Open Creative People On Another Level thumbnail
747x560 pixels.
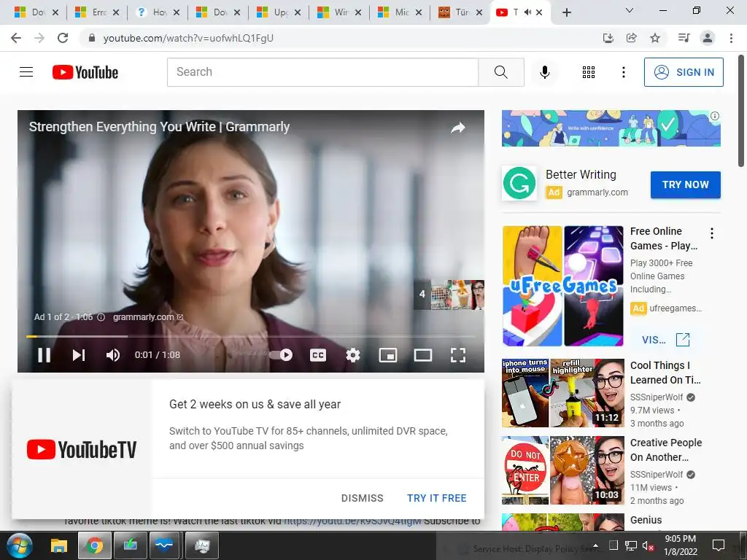[x=562, y=470]
